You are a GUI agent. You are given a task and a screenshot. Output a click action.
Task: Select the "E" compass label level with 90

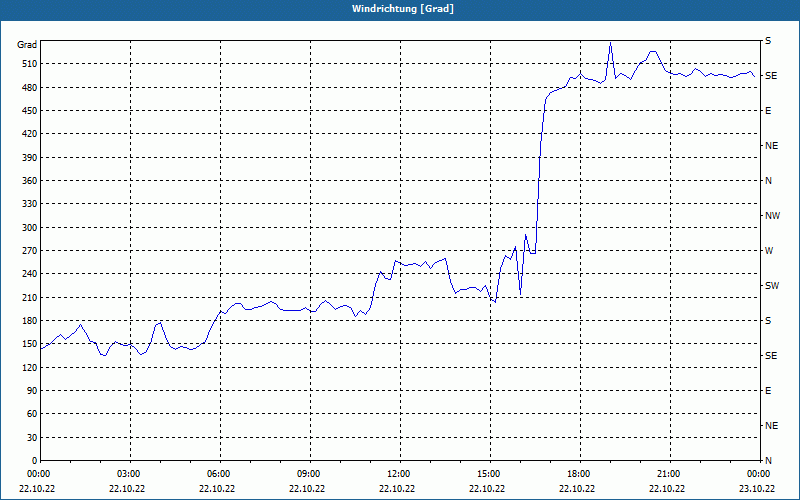pyautogui.click(x=768, y=390)
